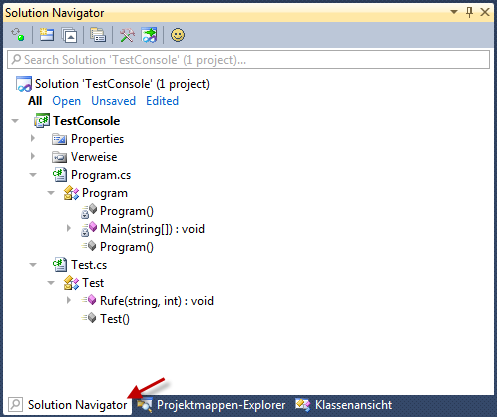This screenshot has width=497, height=417.
Task: Filter by Unsaved files link
Action: [113, 101]
